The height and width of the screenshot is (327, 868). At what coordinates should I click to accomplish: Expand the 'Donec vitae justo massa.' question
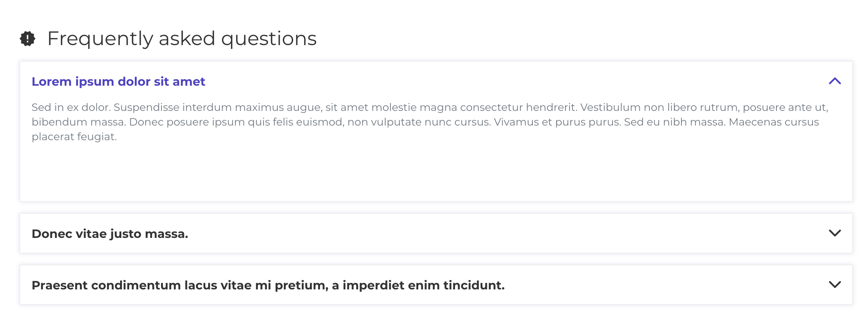coord(110,234)
